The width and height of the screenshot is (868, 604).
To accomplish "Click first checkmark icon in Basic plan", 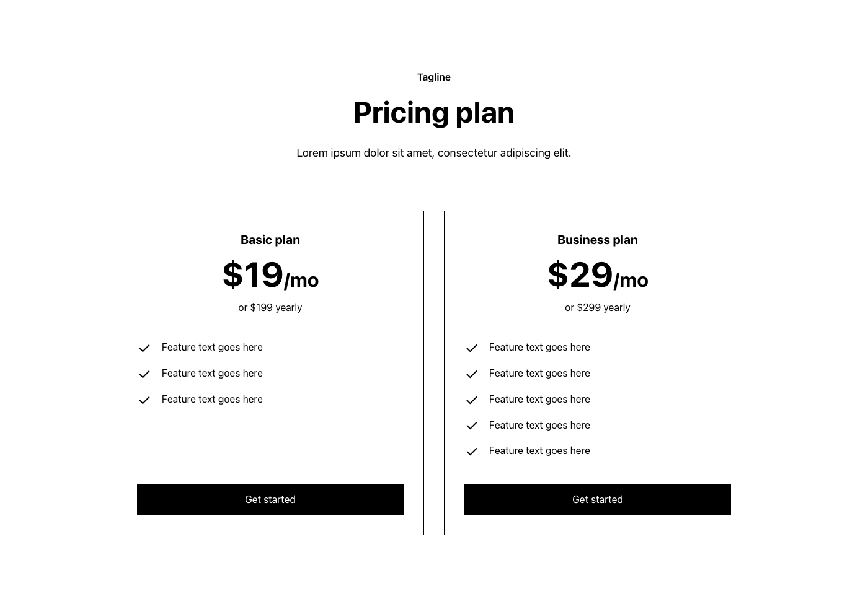I will [x=144, y=348].
